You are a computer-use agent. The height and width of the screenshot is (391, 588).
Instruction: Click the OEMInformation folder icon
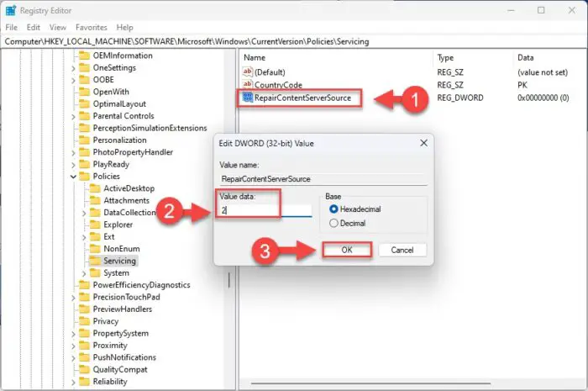84,55
